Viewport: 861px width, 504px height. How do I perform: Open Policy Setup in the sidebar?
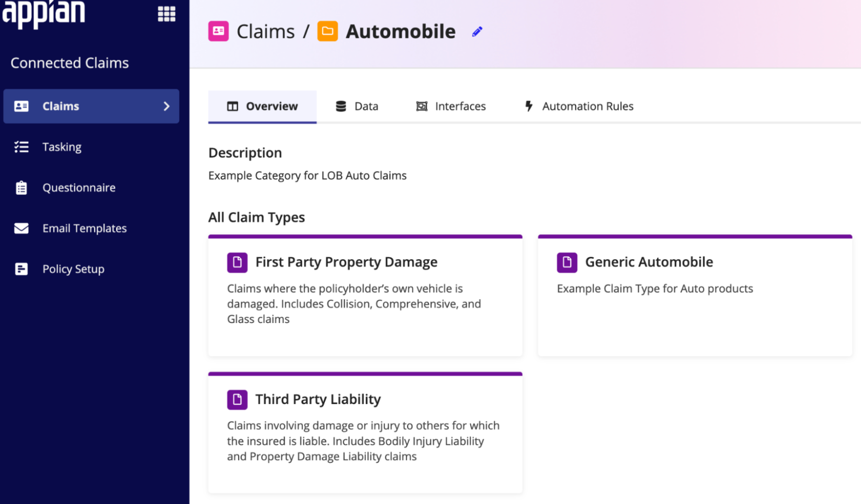point(91,269)
